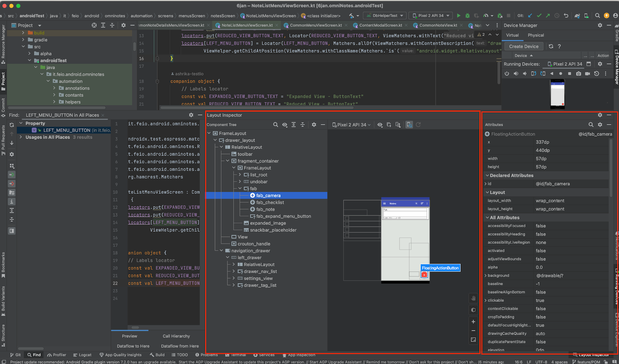
Task: Open Search Everywhere magnifier in main toolbar
Action: pyautogui.click(x=597, y=16)
